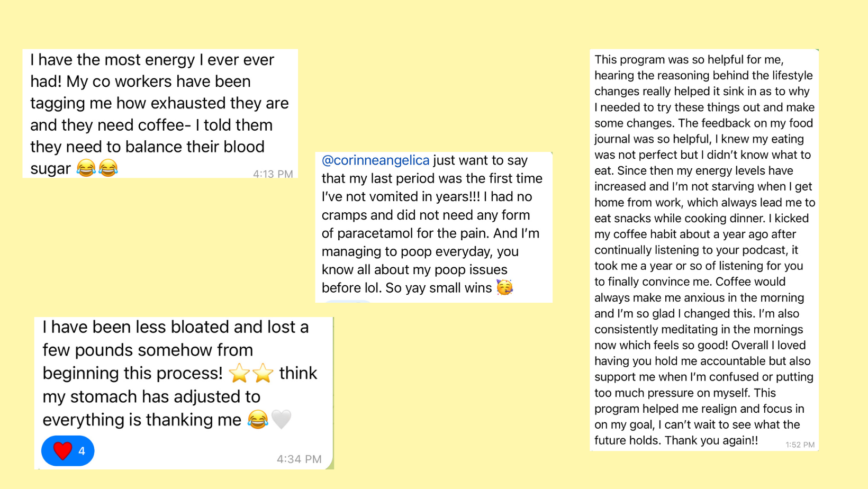The width and height of the screenshot is (868, 489).
Task: Click the second laughing emoji after 'sugar'
Action: point(108,168)
